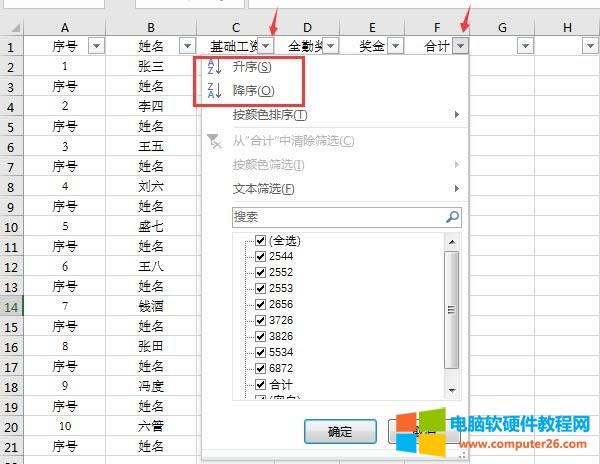This screenshot has width=600, height=464.
Task: Click cell with name 六管
Action: pos(151,426)
